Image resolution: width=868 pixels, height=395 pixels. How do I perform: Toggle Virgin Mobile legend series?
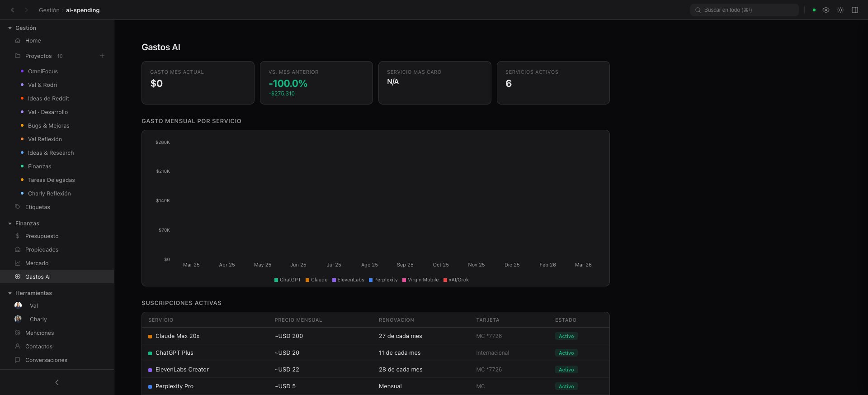[x=420, y=280]
